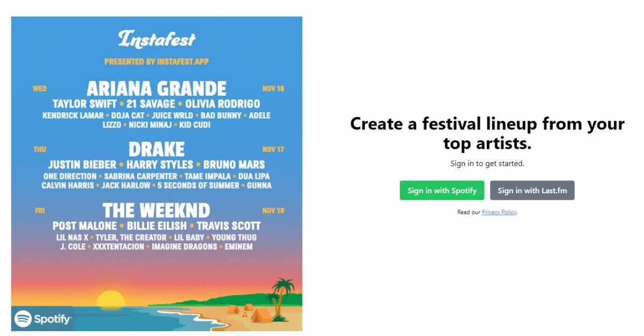Select the NOV 17 date label
Screen dimensions: 644x336
click(273, 149)
